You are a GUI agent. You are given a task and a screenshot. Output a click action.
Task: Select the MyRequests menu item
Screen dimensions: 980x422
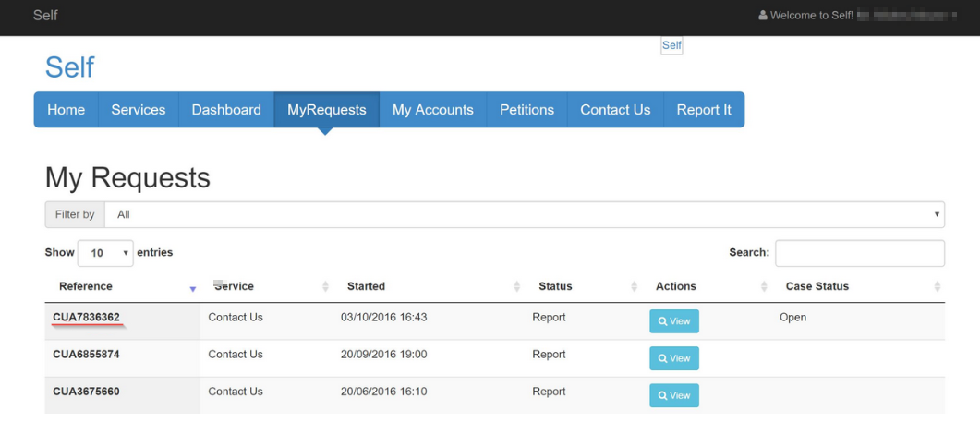[x=327, y=110]
